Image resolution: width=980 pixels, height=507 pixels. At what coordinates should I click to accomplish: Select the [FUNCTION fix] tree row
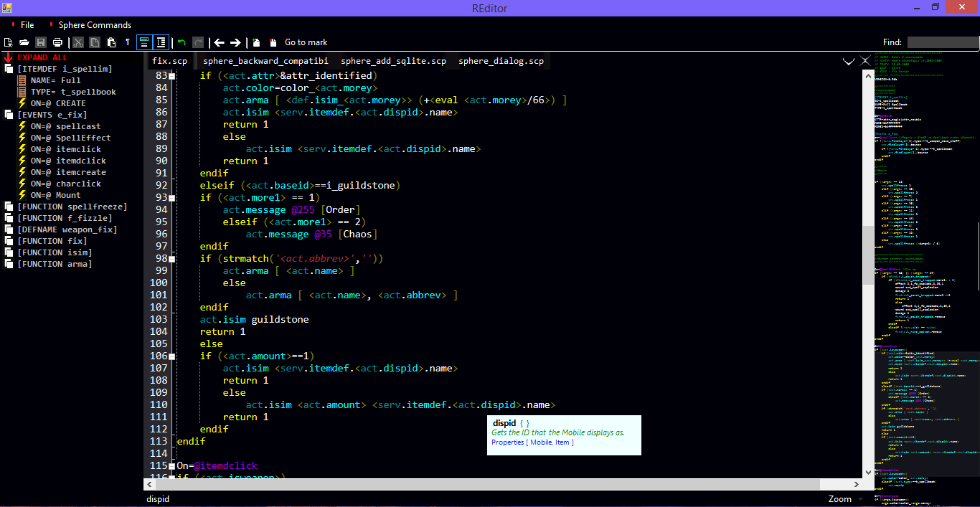point(52,241)
